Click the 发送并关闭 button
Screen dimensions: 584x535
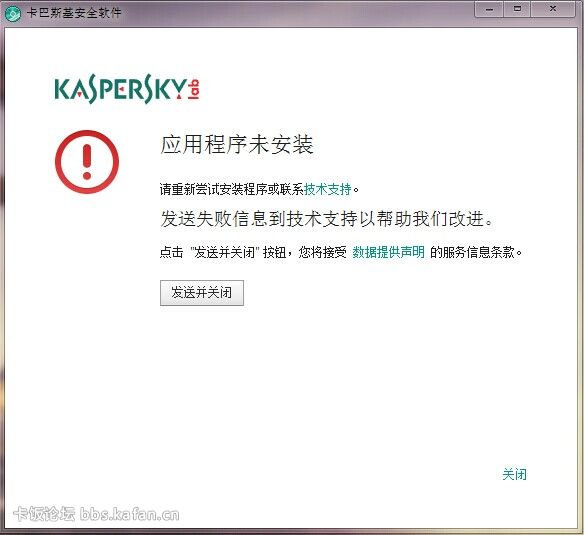pyautogui.click(x=202, y=293)
